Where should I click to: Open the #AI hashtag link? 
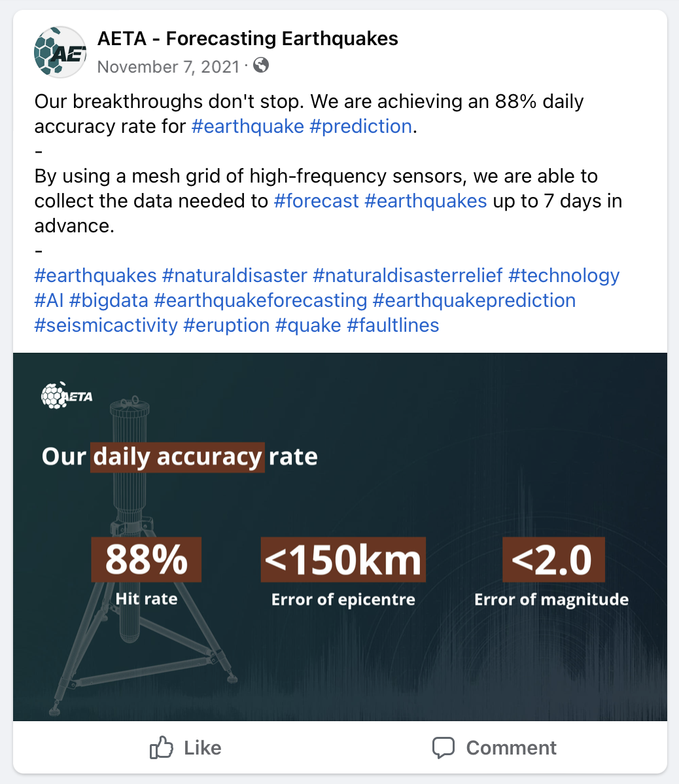(48, 300)
